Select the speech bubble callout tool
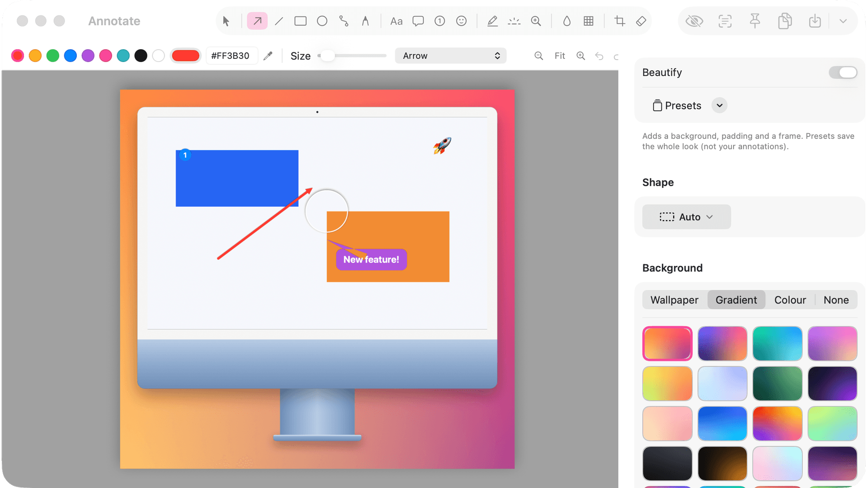The image size is (868, 488). coord(418,21)
